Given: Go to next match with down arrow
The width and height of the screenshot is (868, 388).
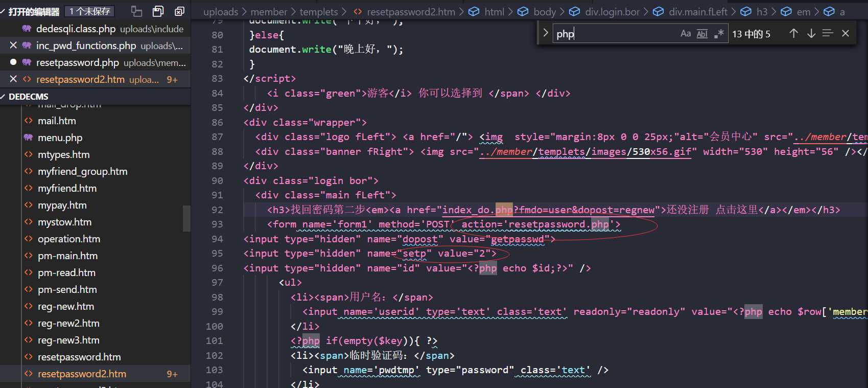Looking at the screenshot, I should 811,34.
